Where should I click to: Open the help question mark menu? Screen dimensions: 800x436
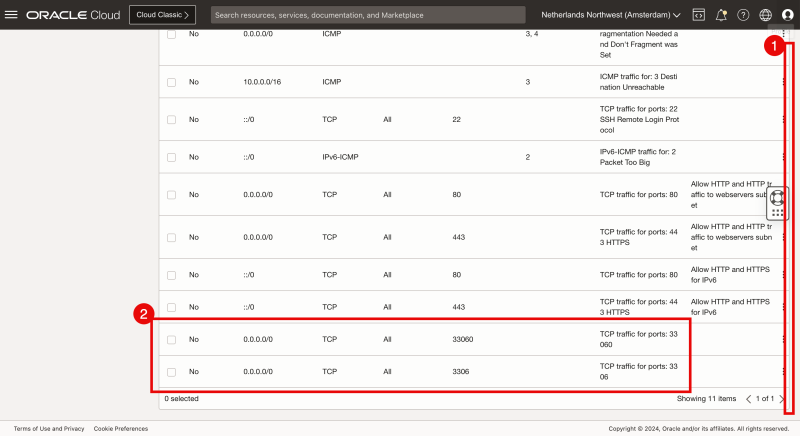click(743, 15)
